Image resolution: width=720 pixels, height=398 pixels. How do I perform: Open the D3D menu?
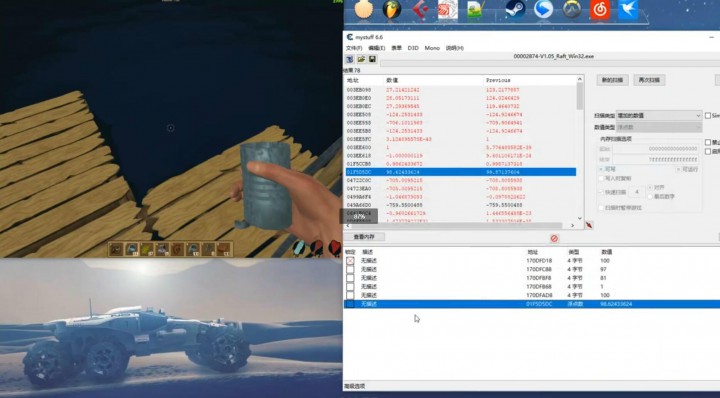pyautogui.click(x=413, y=48)
